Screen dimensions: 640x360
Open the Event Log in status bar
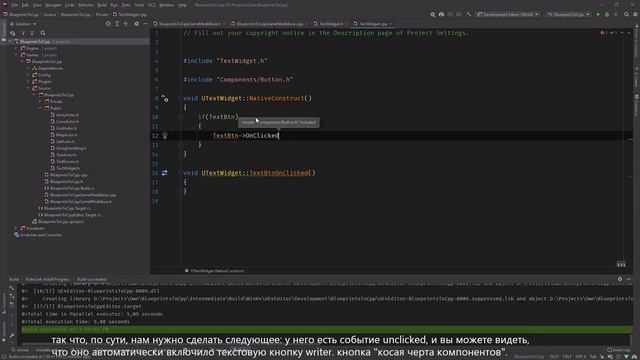[618, 350]
